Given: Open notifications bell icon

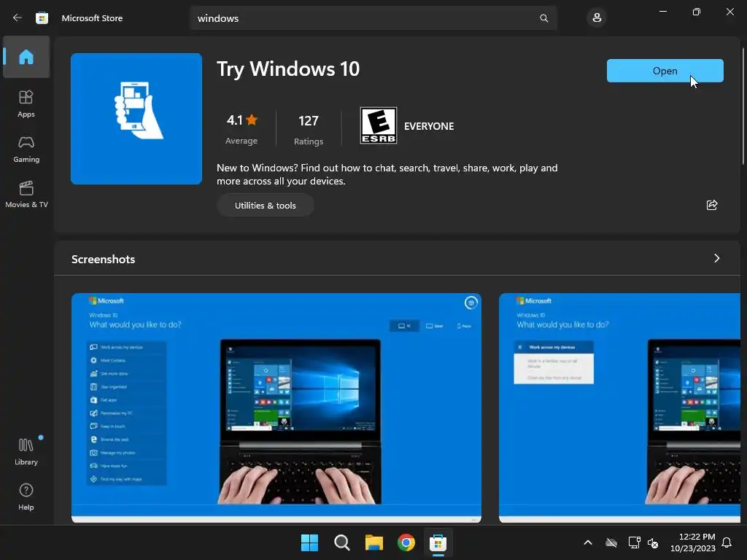Looking at the screenshot, I should coord(727,542).
